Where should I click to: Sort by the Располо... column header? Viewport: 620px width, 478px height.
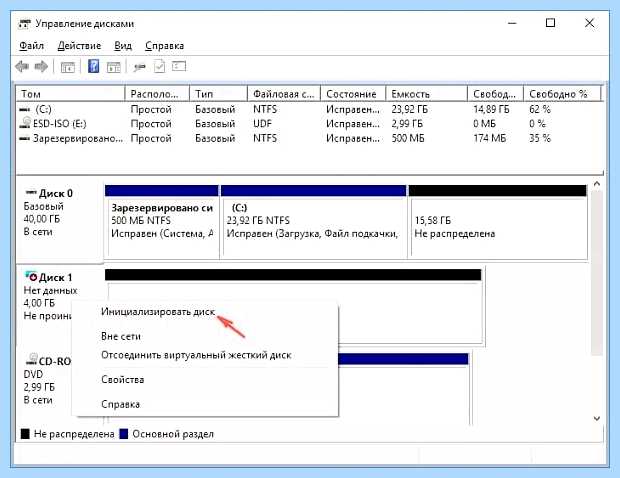[x=157, y=94]
